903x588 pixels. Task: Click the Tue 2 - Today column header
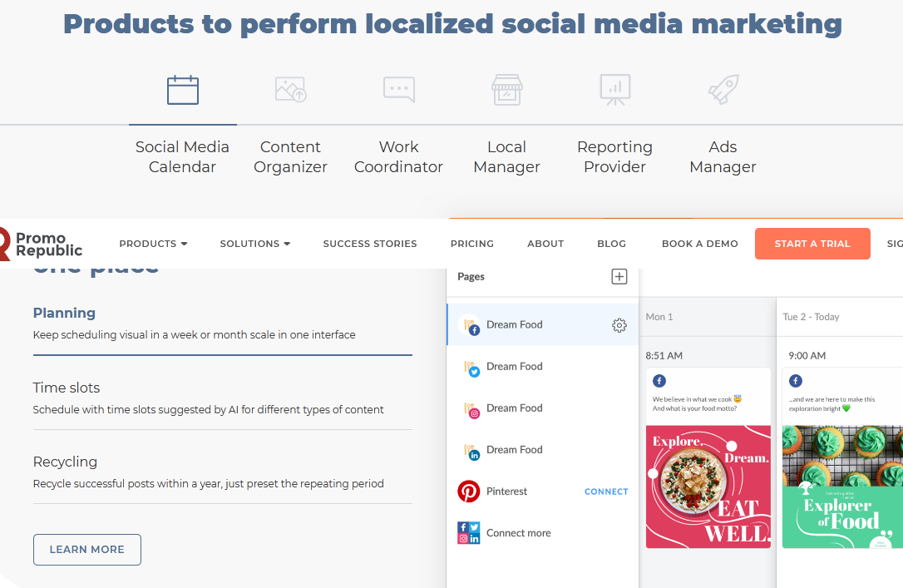(811, 317)
